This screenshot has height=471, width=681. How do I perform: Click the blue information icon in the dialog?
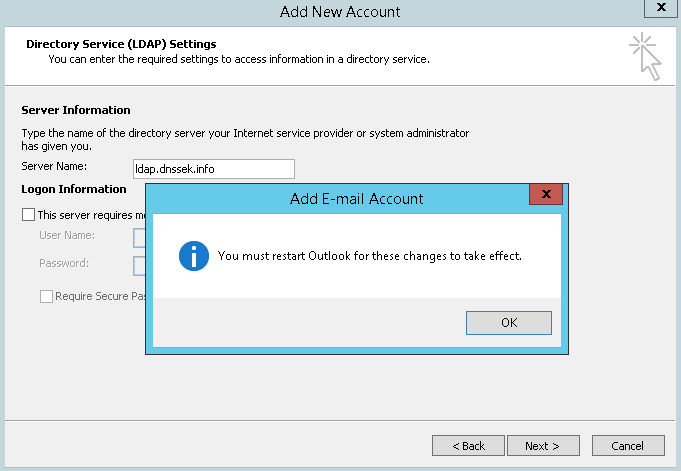[x=193, y=255]
